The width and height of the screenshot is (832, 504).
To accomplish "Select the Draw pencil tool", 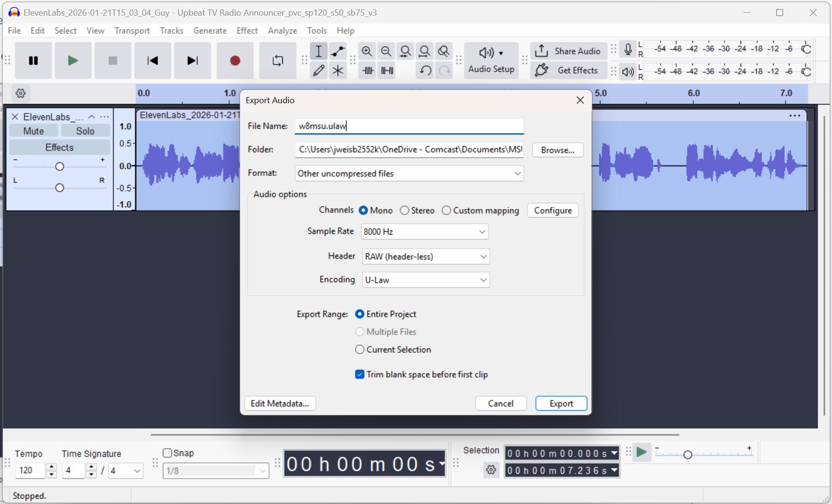I will pos(319,71).
